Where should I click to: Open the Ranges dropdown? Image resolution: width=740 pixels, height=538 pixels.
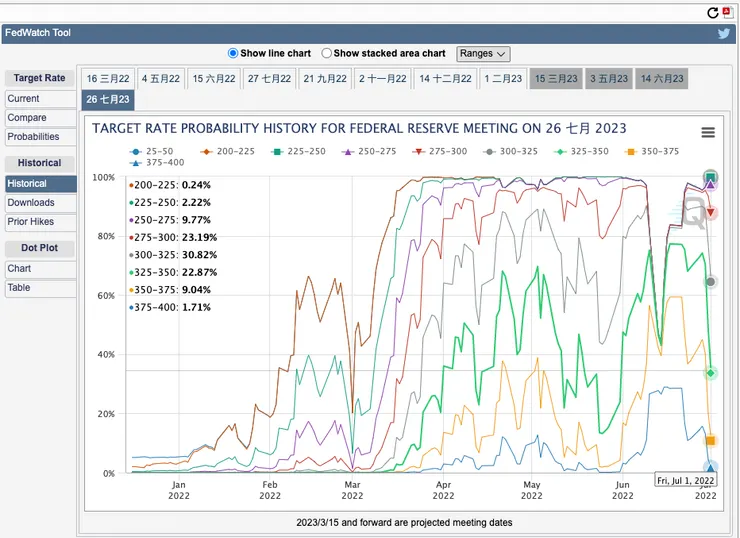tap(483, 54)
